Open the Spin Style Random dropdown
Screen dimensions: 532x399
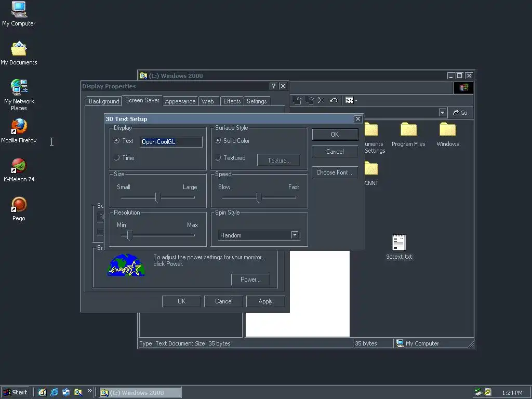[x=295, y=235]
